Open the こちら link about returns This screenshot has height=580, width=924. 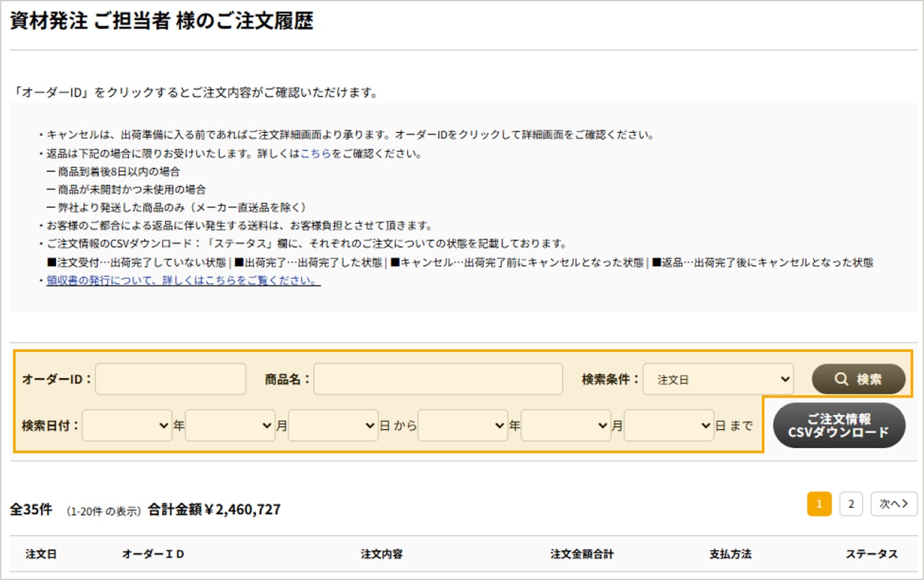[x=315, y=154]
